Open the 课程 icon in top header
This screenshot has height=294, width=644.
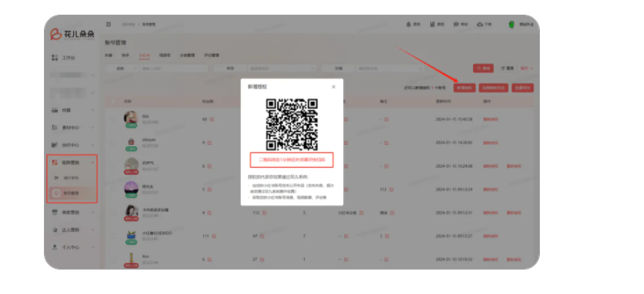433,24
